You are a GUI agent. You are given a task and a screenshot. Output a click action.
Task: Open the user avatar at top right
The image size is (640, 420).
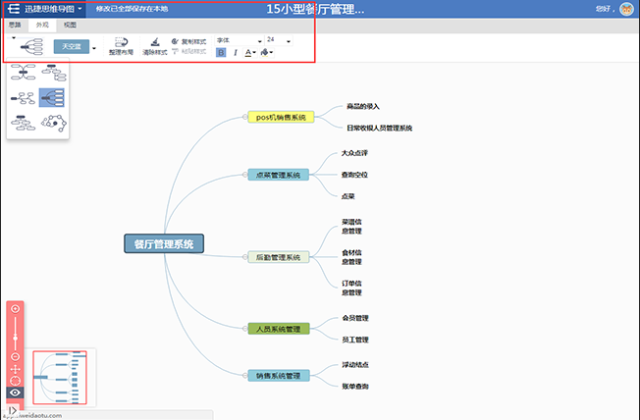pos(626,9)
